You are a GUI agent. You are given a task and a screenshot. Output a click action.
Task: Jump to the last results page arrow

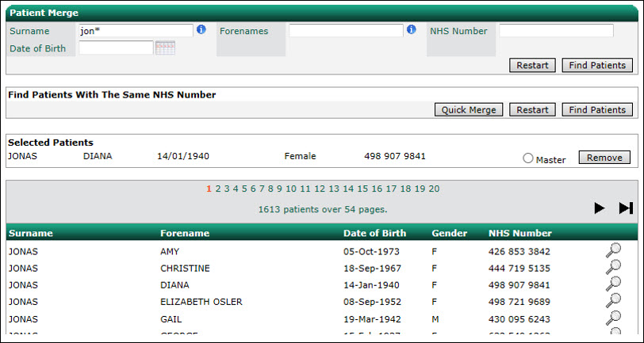pos(626,208)
